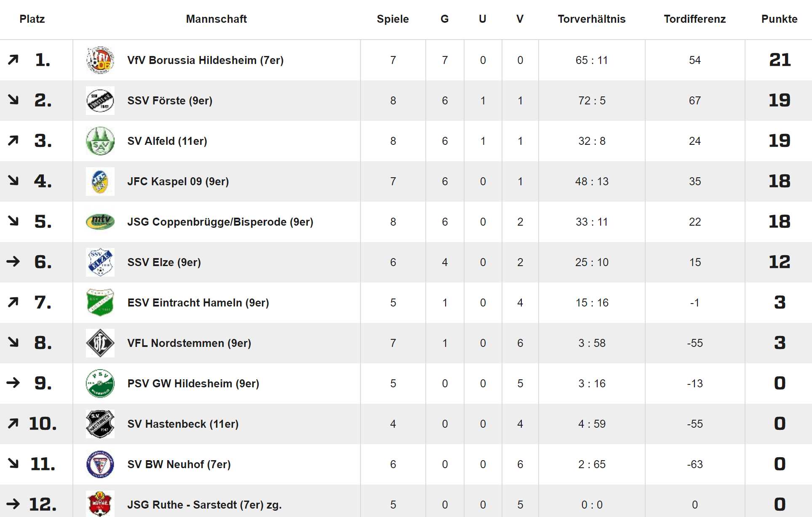This screenshot has height=517, width=812.
Task: Click the SV BW Neuhof round crest
Action: coord(100,464)
